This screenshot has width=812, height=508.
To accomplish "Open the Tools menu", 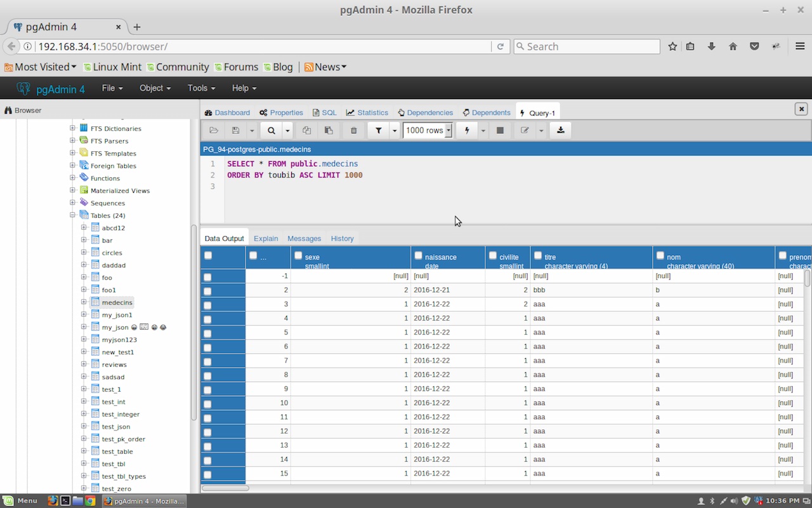I will click(x=201, y=88).
